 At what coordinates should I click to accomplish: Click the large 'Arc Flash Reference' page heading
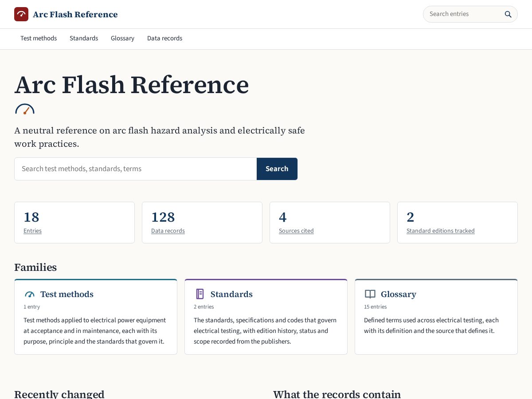pyautogui.click(x=132, y=85)
